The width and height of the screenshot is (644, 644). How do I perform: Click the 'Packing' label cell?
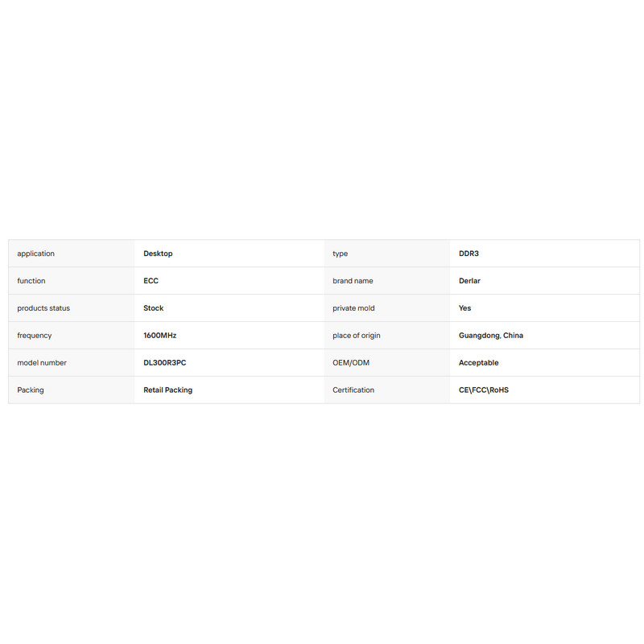(72, 390)
